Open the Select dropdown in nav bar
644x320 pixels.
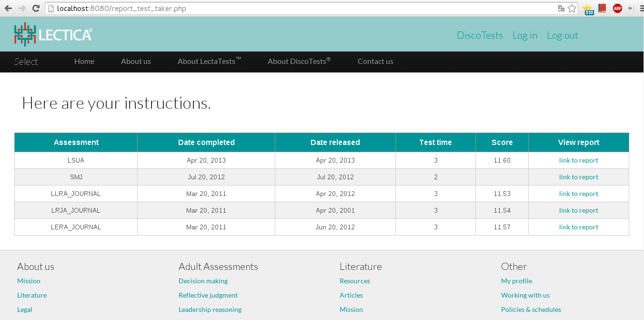click(26, 62)
